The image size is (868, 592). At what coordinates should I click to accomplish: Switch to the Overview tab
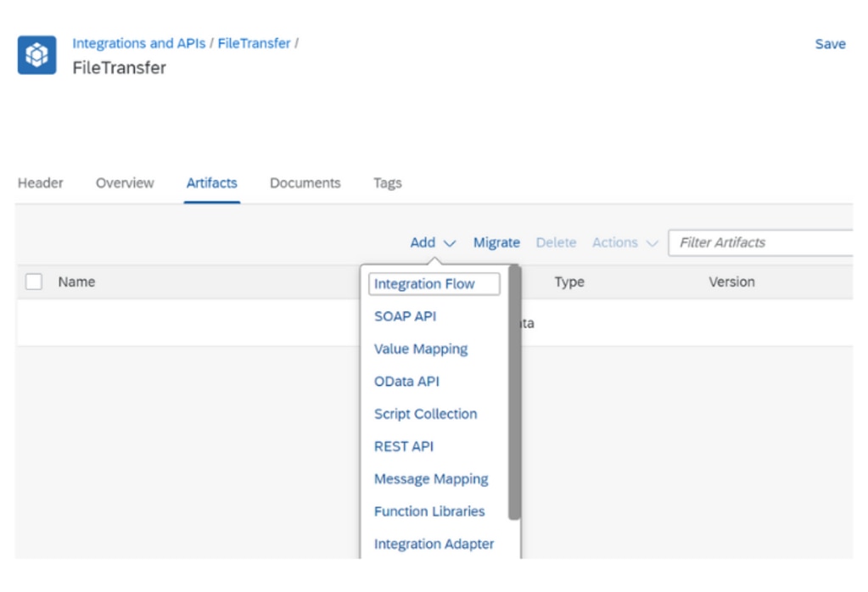(x=125, y=183)
